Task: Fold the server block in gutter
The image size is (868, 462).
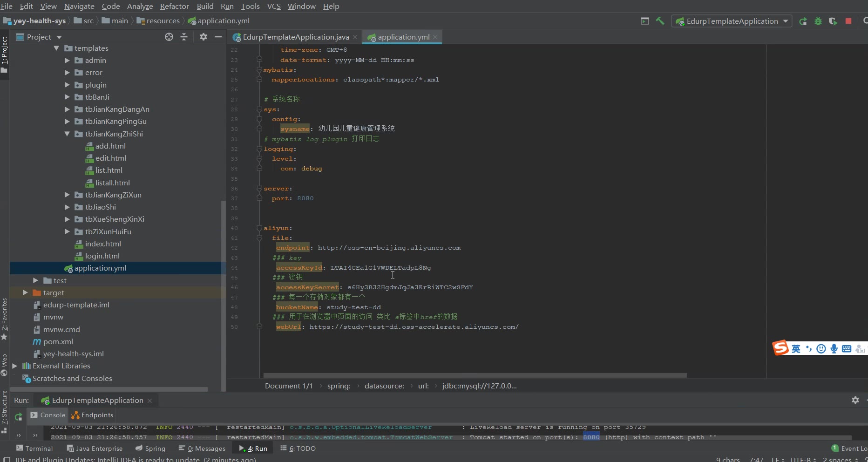Action: click(259, 189)
